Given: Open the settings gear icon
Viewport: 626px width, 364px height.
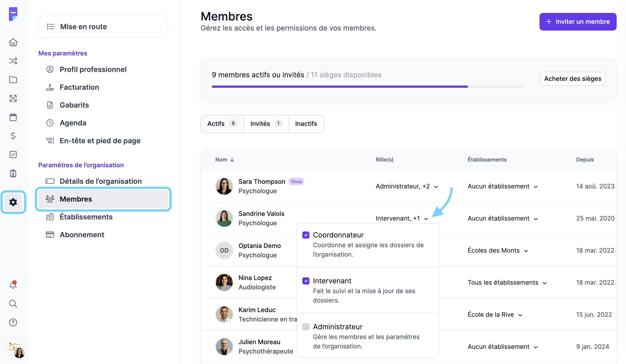Looking at the screenshot, I should pyautogui.click(x=13, y=202).
